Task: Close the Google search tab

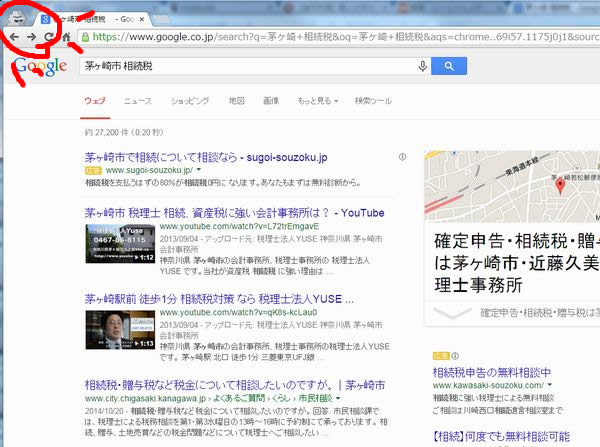Action: point(142,19)
